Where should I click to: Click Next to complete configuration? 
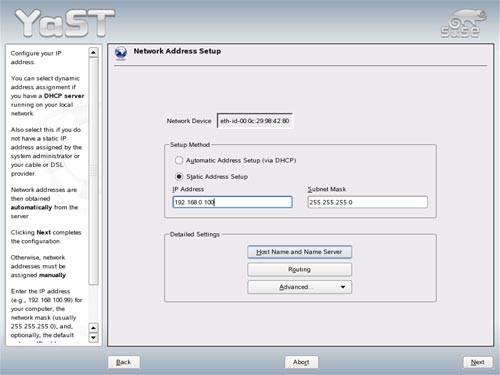pos(478,362)
